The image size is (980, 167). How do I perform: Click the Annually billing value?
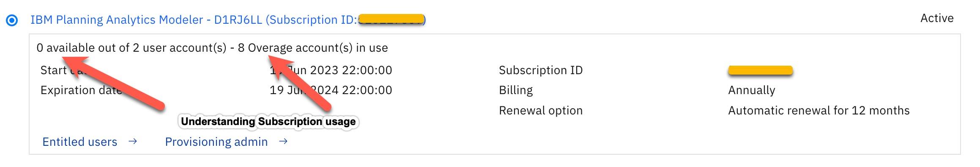752,90
